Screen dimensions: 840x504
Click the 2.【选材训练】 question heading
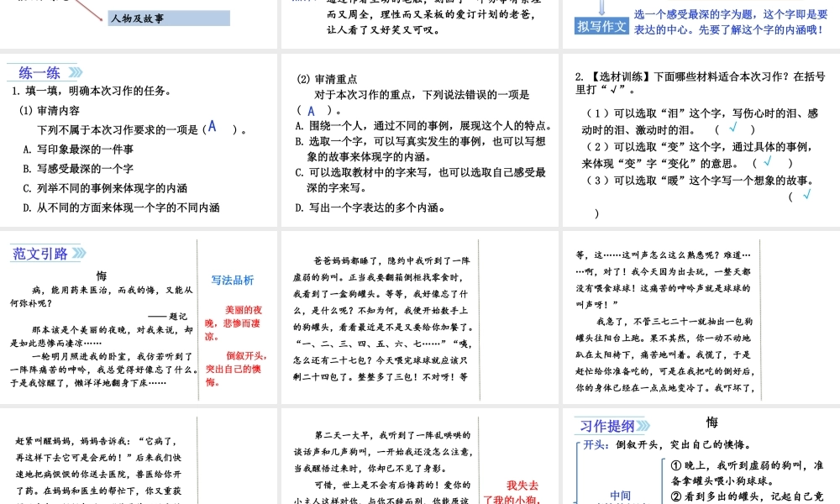tap(701, 83)
